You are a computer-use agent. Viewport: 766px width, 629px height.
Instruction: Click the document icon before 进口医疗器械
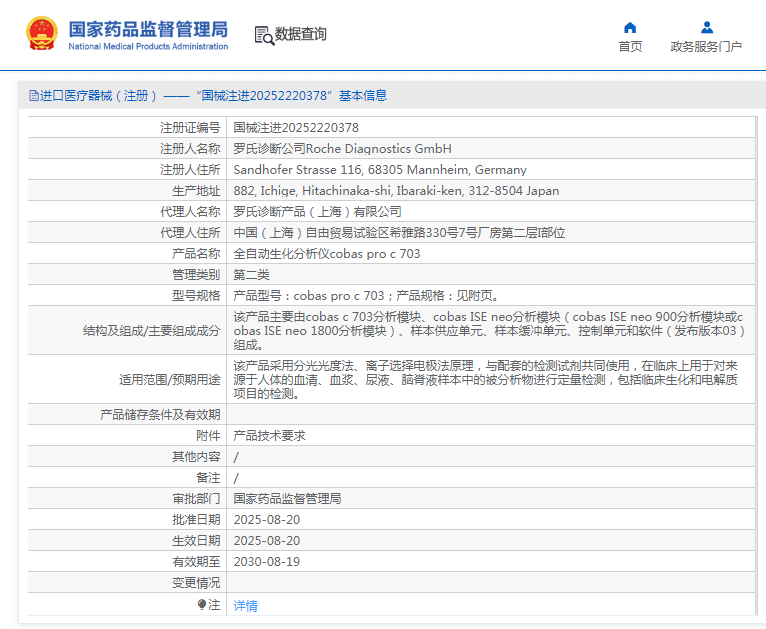click(33, 96)
